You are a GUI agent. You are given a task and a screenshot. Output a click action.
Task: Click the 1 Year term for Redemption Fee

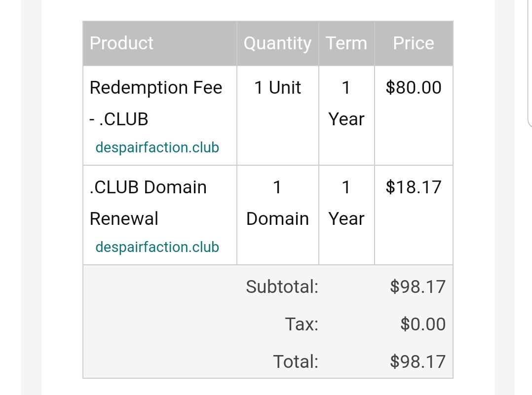click(x=346, y=103)
